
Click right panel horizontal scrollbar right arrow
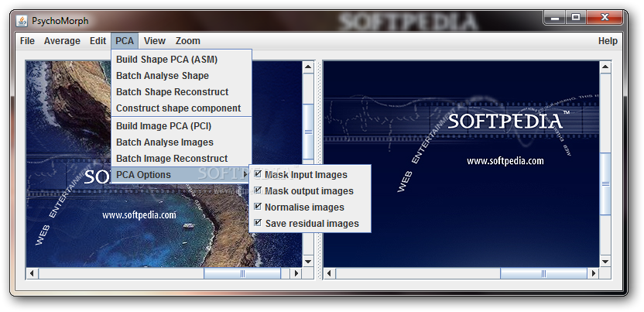[x=594, y=273]
